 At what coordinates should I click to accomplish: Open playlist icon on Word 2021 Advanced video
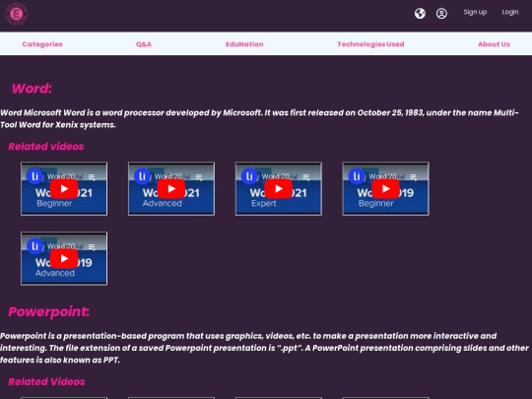click(x=199, y=177)
